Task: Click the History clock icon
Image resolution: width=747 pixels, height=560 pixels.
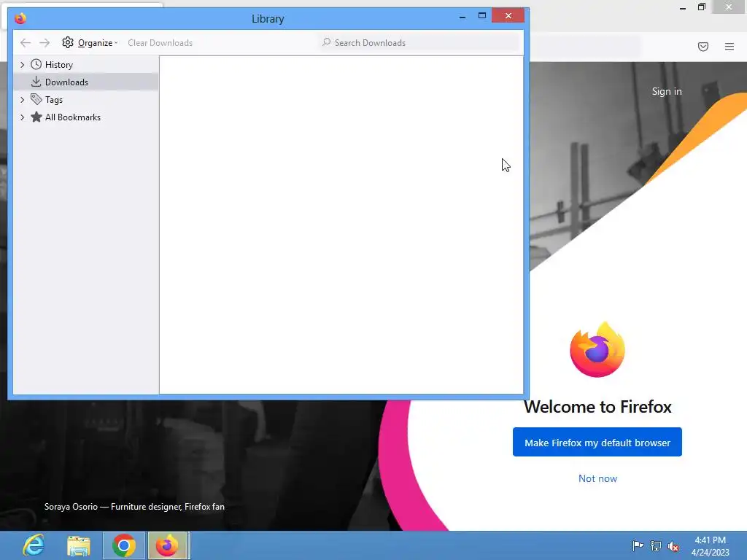Action: 36,64
